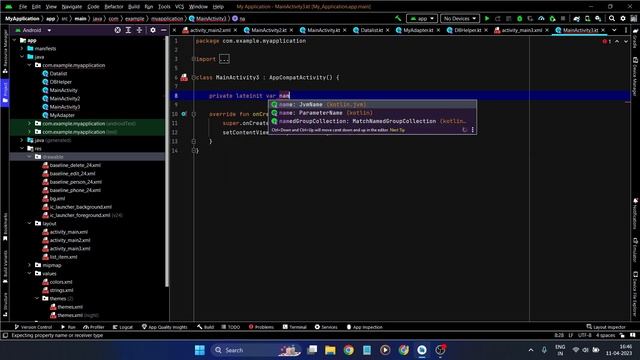Open the Navigate menu
Screen dimensions: 640x360
click(72, 7)
